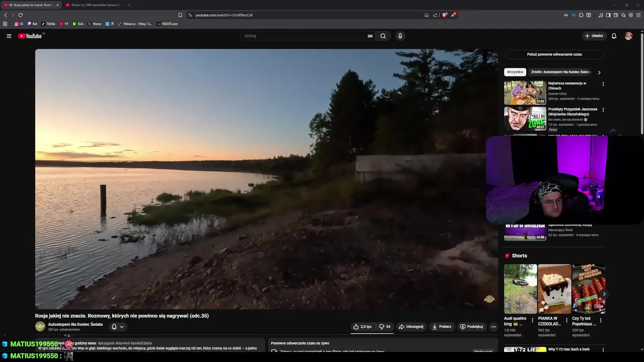Click the address bar youtube.com URL

(224, 15)
